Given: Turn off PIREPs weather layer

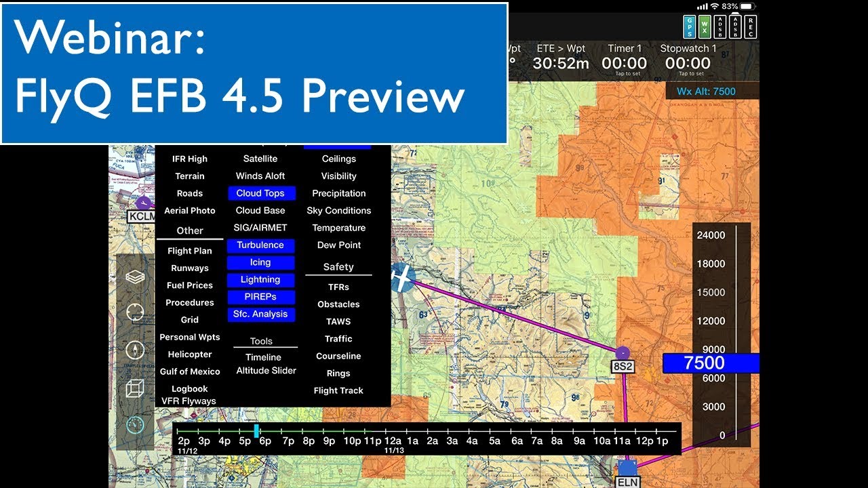Looking at the screenshot, I should pyautogui.click(x=261, y=297).
